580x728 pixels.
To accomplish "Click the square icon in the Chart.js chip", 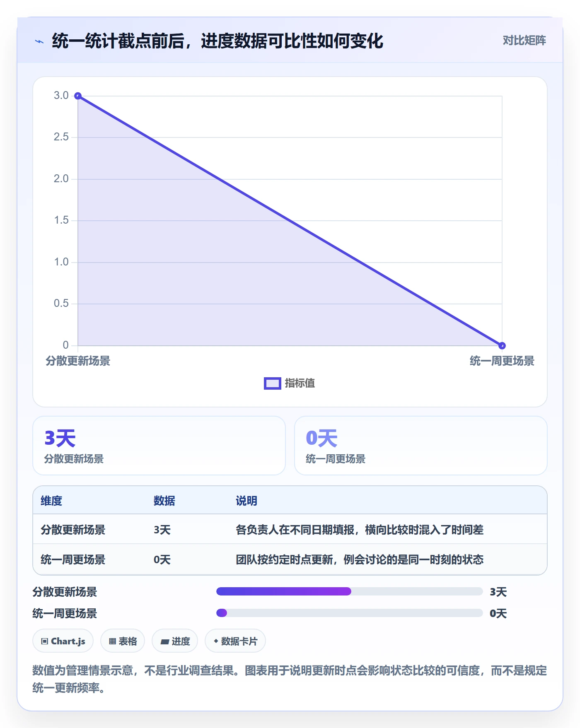I will click(45, 641).
